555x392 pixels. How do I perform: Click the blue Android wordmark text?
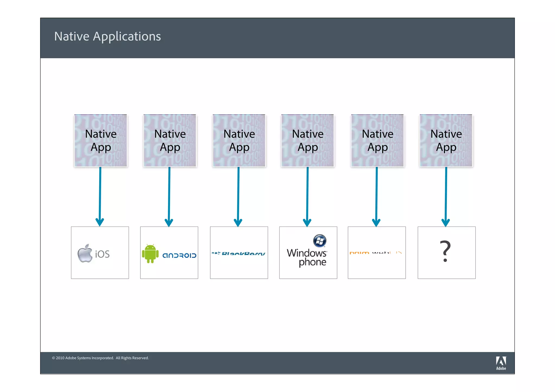coord(179,255)
